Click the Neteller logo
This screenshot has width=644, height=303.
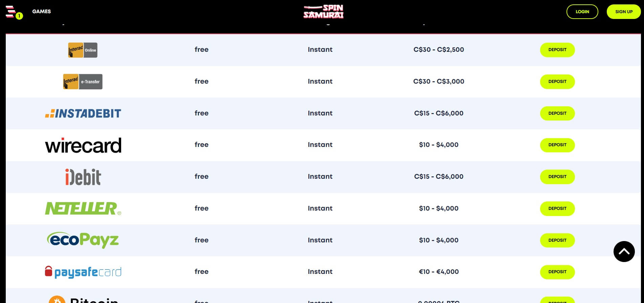[x=83, y=208]
